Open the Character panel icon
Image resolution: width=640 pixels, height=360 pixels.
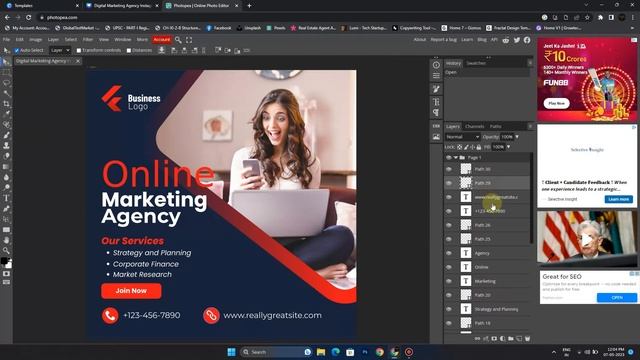coord(436,102)
